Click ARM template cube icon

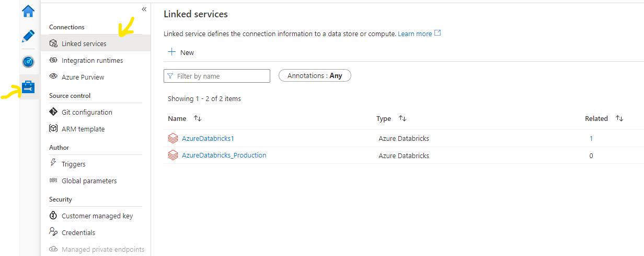coord(53,128)
